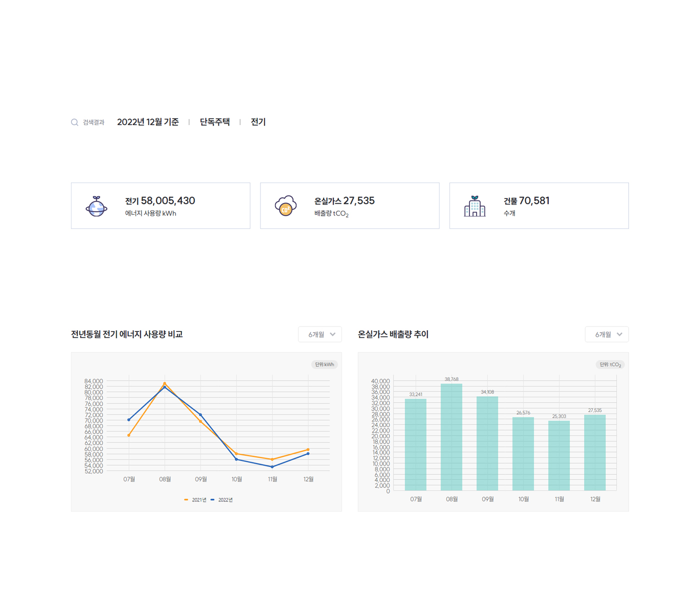
Task: Click the 12월 bar labeled 27,535
Action: click(x=595, y=452)
